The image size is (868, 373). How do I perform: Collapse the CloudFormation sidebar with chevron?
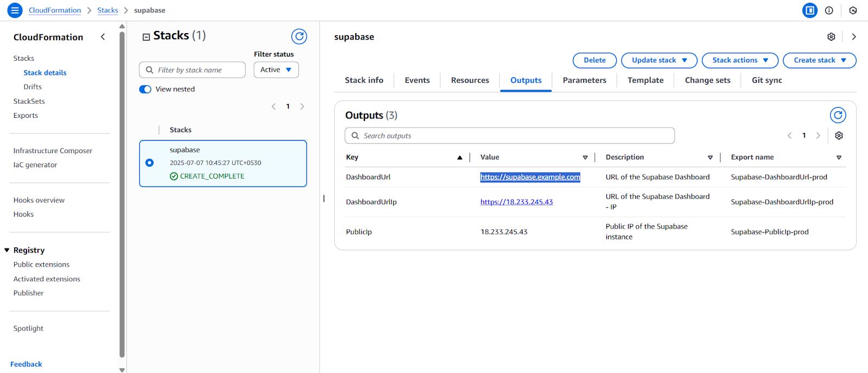tap(103, 37)
